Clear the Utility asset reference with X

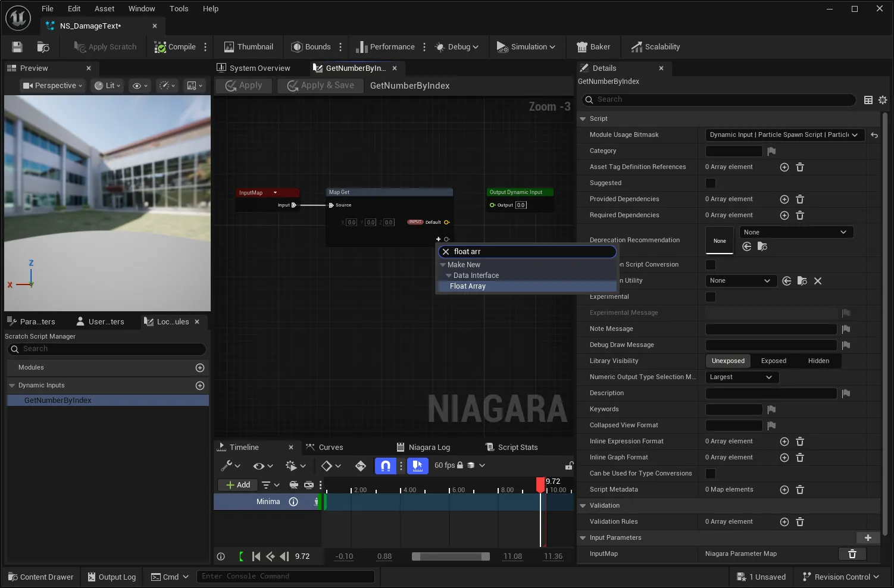pyautogui.click(x=818, y=281)
